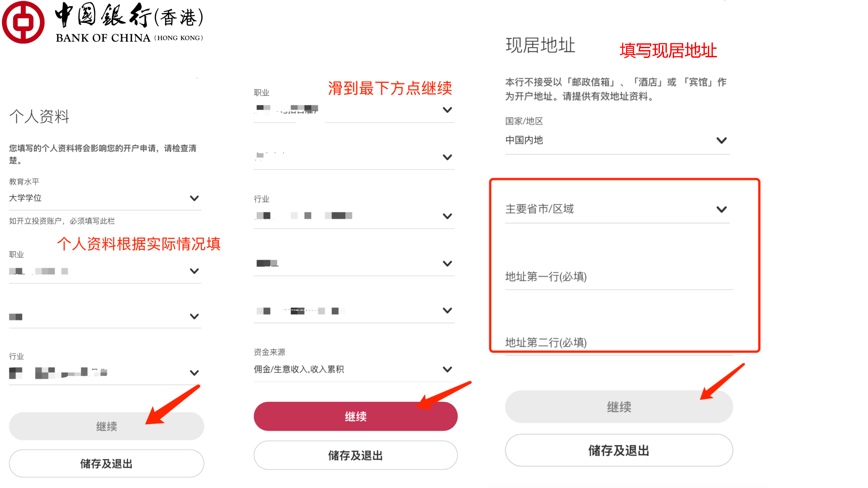Viewport: 868px width, 488px height.
Task: Click the chevron beside 大学学位
Action: tap(194, 198)
